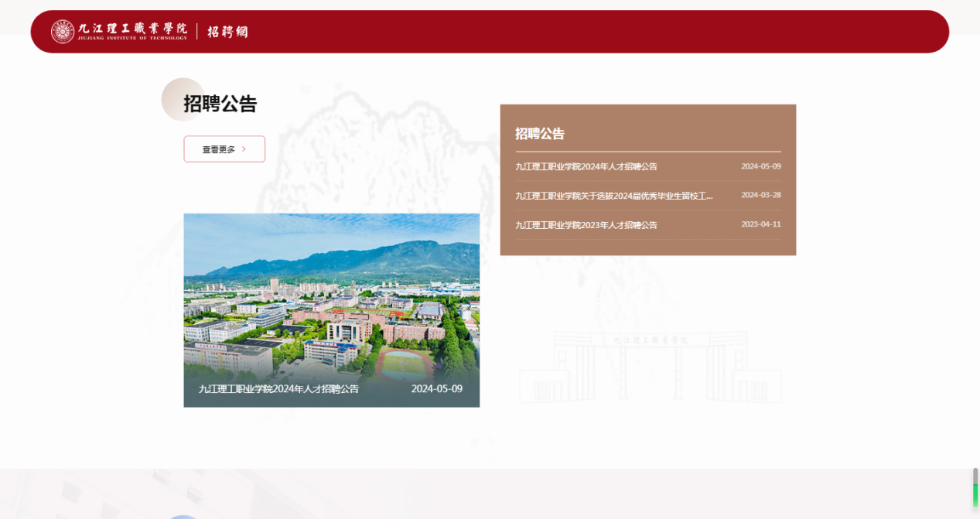The image size is (980, 519).
Task: Open the 2024届优秀毕业生留校 notice
Action: tap(613, 195)
